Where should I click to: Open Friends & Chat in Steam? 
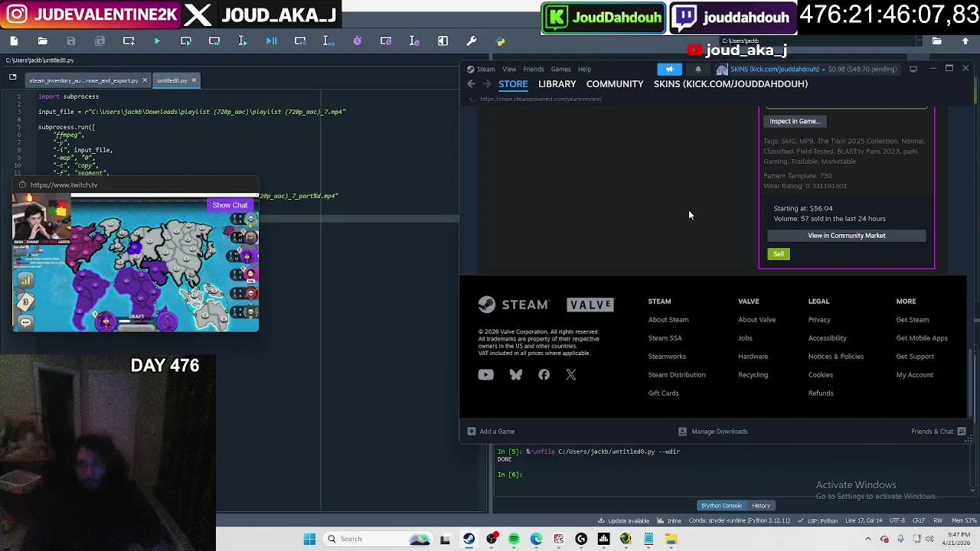pos(939,432)
